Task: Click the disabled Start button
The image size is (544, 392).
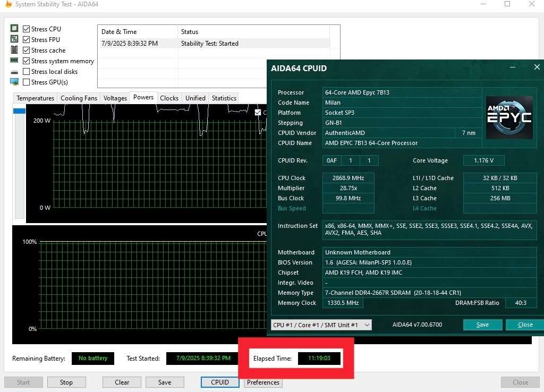Action: tap(23, 382)
